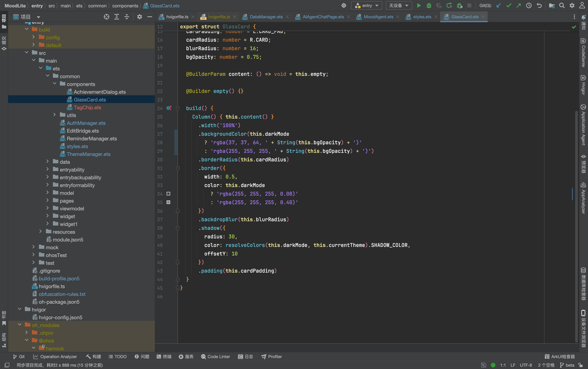Open the Hvigor side panel
Screen dimensions: 588x369
583,85
